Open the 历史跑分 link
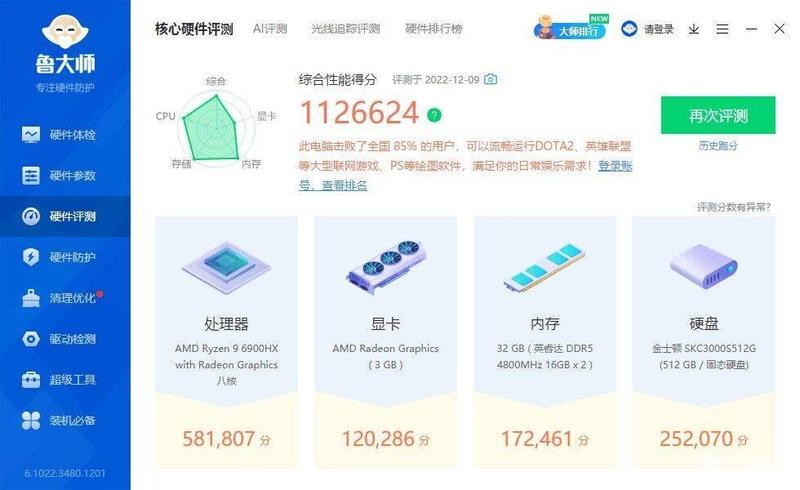The image size is (800, 490). click(x=718, y=145)
